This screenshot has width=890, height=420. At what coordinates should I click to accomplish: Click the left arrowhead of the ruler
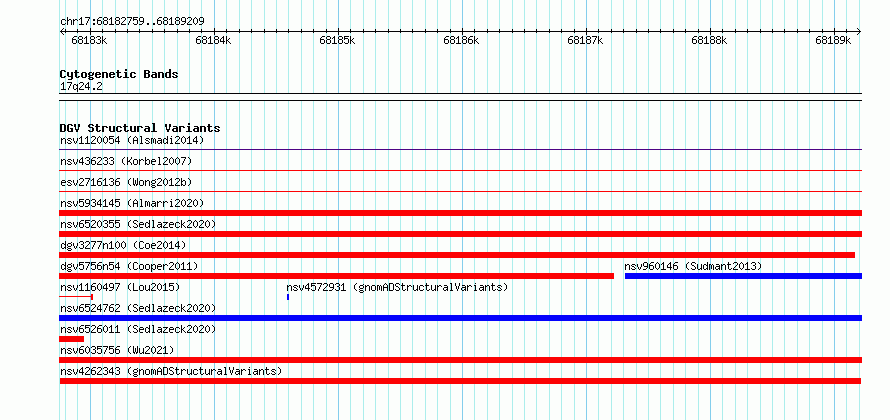[x=62, y=31]
